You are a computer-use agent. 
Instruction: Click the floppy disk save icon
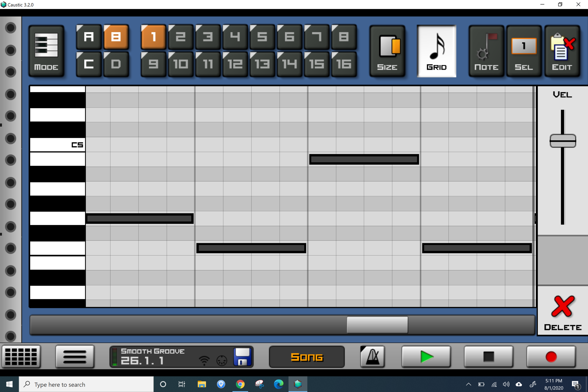242,356
